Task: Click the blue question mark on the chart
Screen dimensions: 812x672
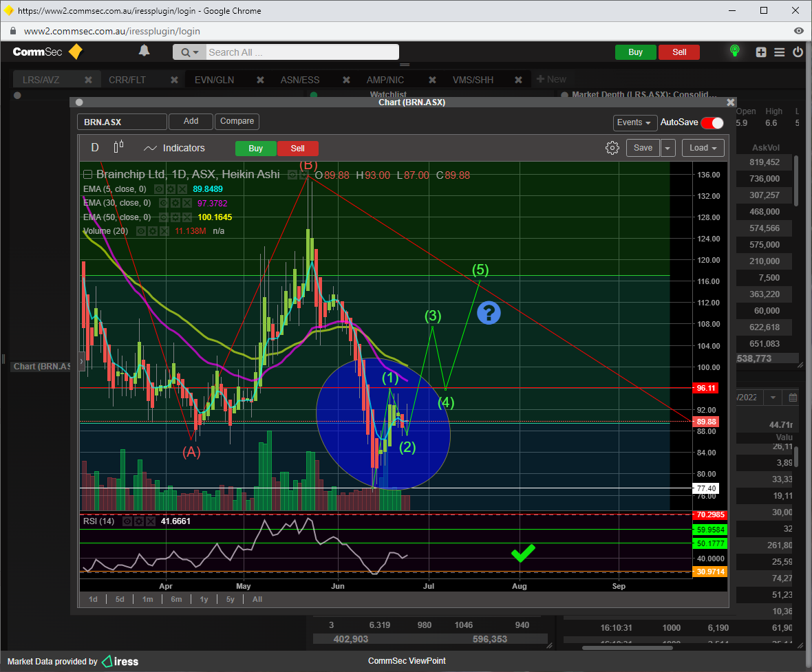Action: pyautogui.click(x=489, y=313)
